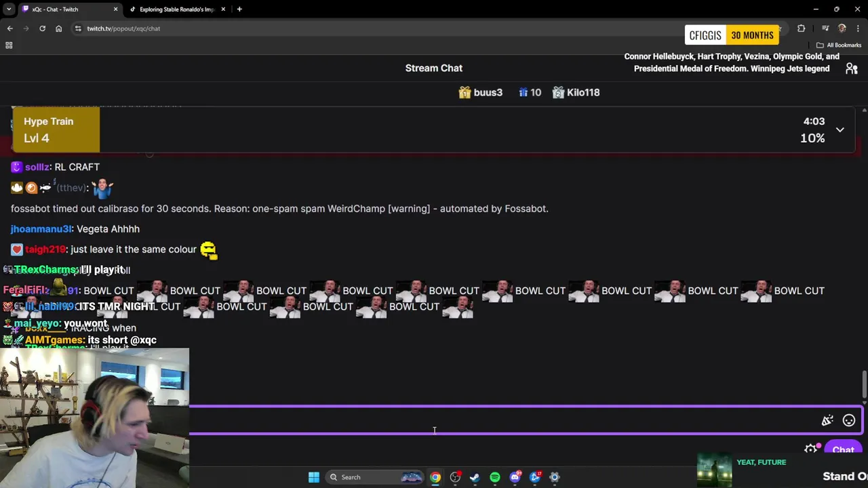Click the gift count 10 icon
868x488 pixels.
(530, 92)
